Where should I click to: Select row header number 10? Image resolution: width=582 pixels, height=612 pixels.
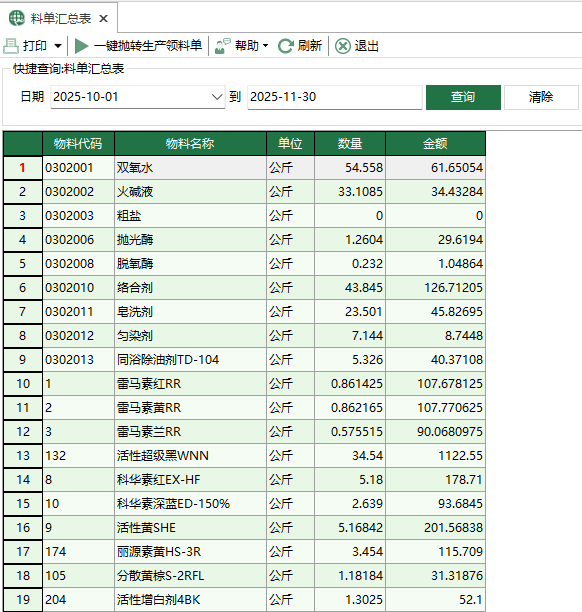(23, 384)
